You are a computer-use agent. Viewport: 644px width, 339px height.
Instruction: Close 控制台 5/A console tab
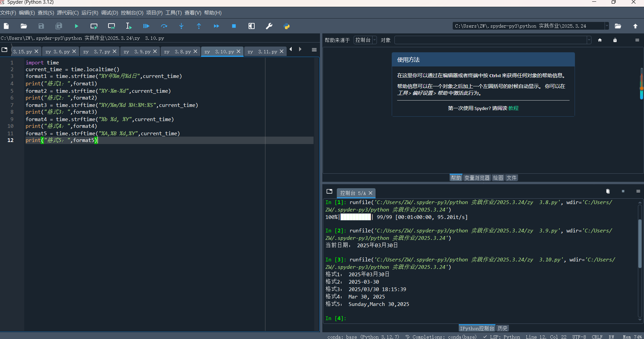click(371, 193)
